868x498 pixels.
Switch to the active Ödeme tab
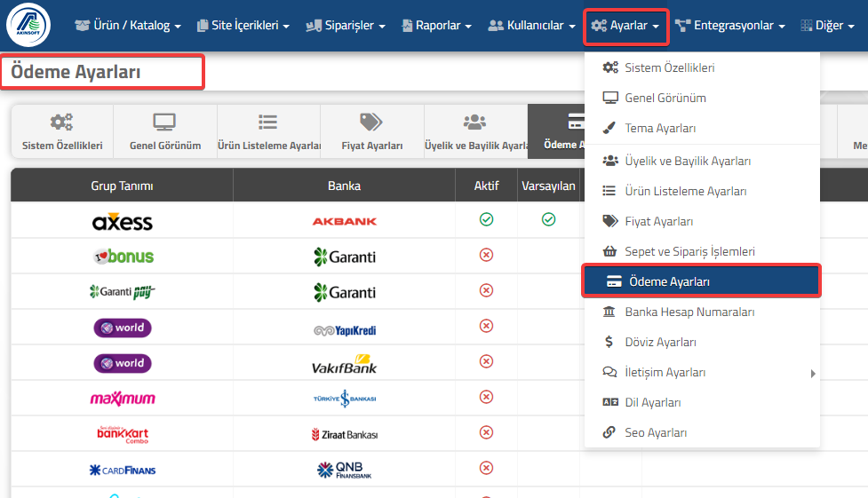[x=556, y=131]
